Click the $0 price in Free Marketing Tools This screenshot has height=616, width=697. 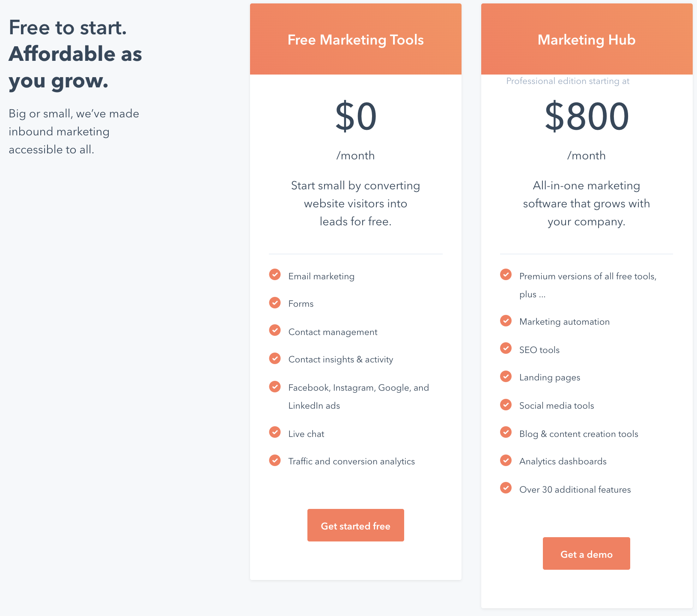pos(356,117)
